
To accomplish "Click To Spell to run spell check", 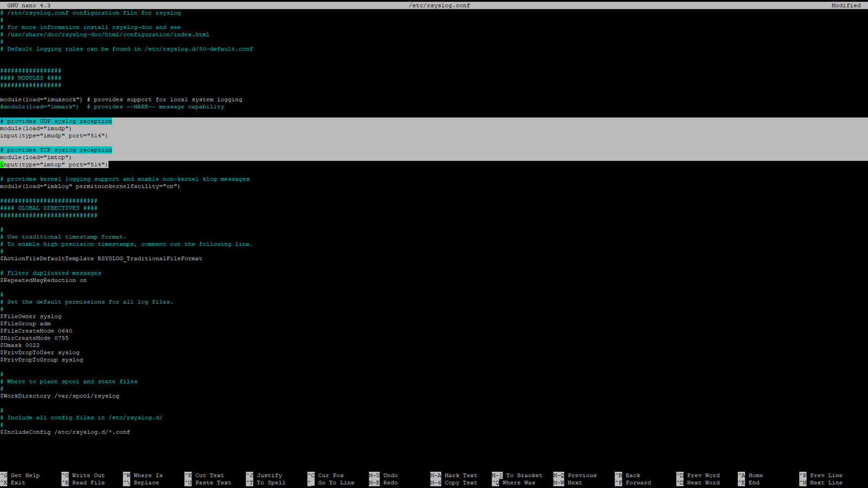I will pyautogui.click(x=270, y=483).
